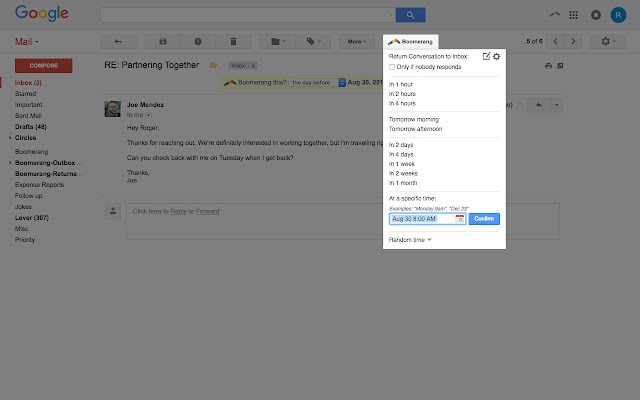
Task: Archive the conversation
Action: (x=163, y=41)
